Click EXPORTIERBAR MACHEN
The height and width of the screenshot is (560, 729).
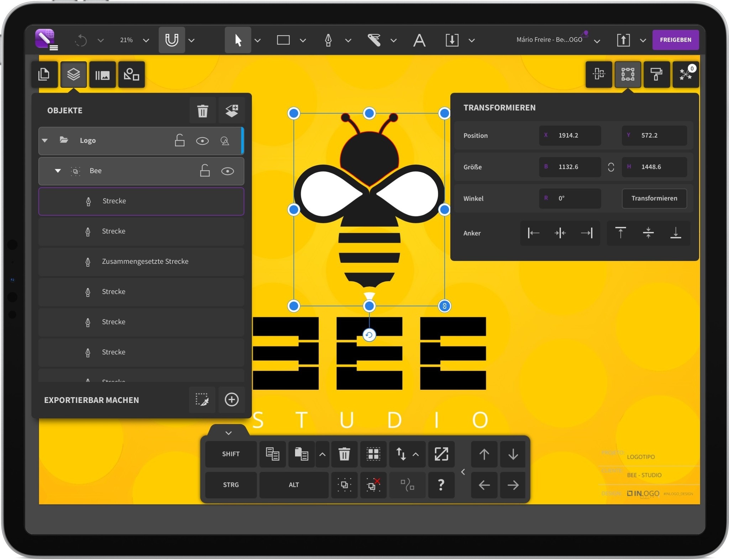point(91,400)
